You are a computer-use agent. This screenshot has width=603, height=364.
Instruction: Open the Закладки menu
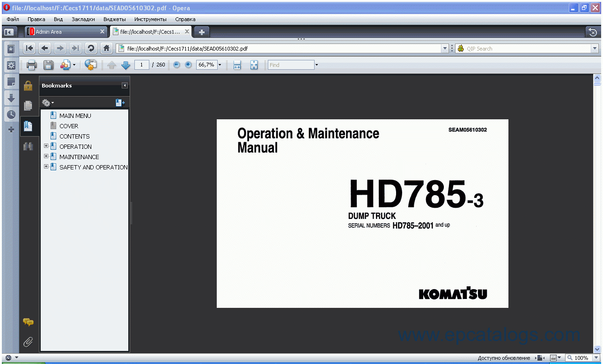point(83,19)
